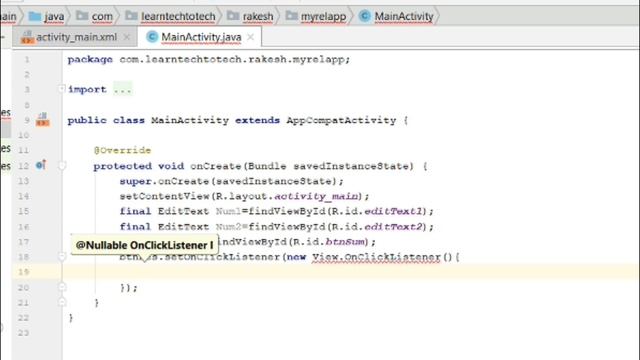Click the folded import ellipsis
The width and height of the screenshot is (640, 360).
click(123, 89)
